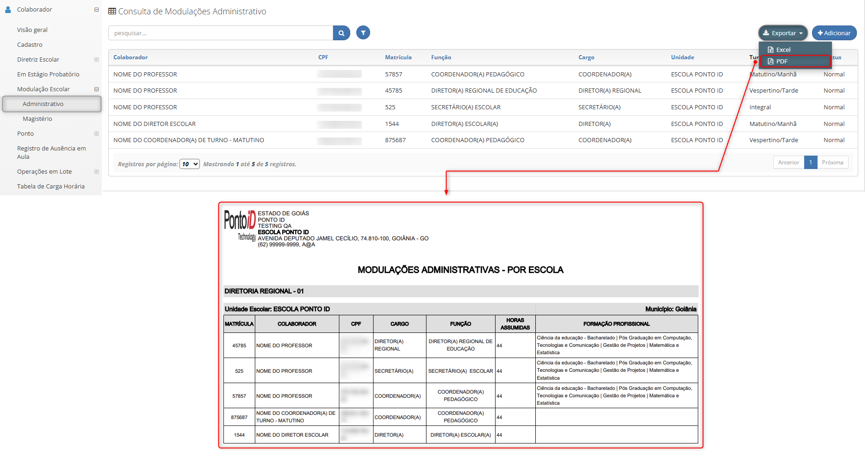Image resolution: width=868 pixels, height=451 pixels.
Task: Expand the Ponto submenu
Action: coord(96,133)
